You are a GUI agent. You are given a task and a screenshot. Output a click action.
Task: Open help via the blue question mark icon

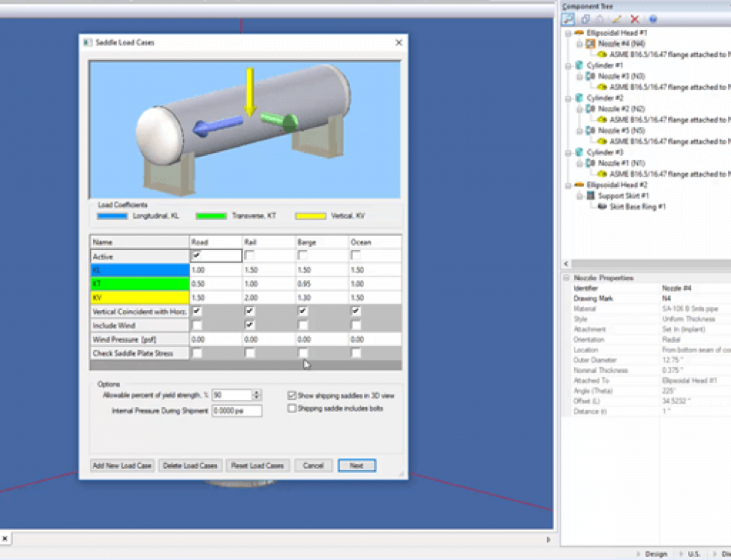[653, 19]
